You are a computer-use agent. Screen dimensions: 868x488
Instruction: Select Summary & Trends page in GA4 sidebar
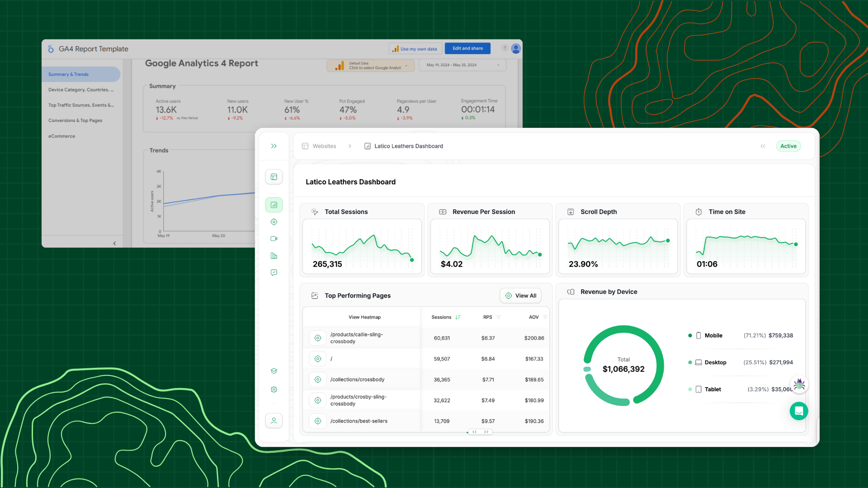click(x=81, y=74)
